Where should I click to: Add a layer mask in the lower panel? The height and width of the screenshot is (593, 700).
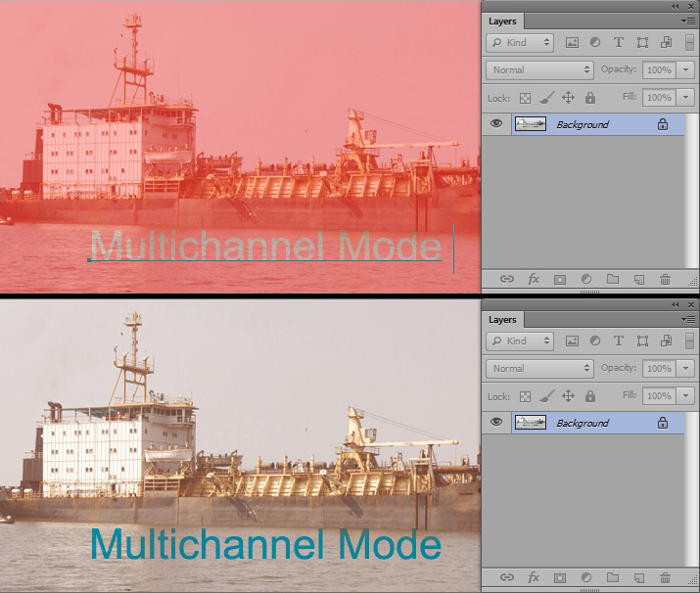560,577
